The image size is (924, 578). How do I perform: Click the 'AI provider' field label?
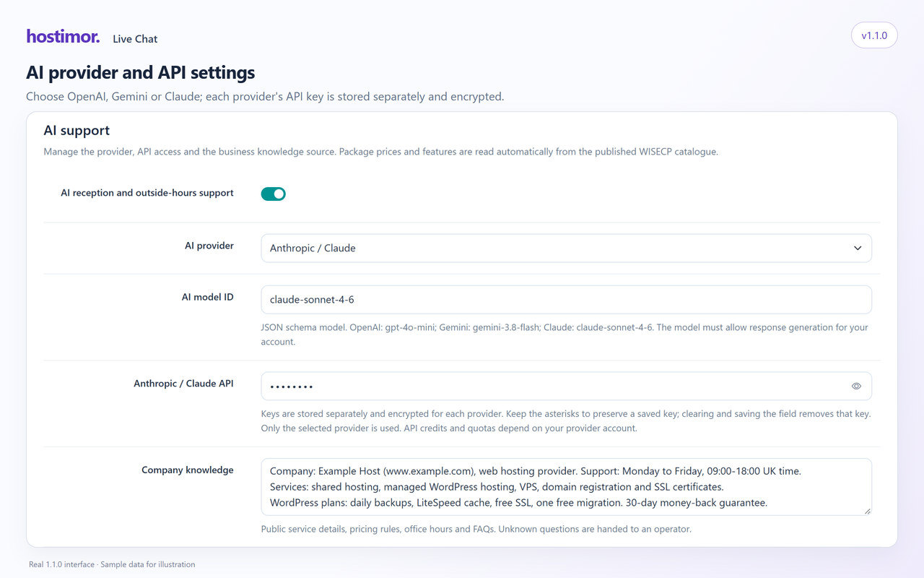pos(209,246)
